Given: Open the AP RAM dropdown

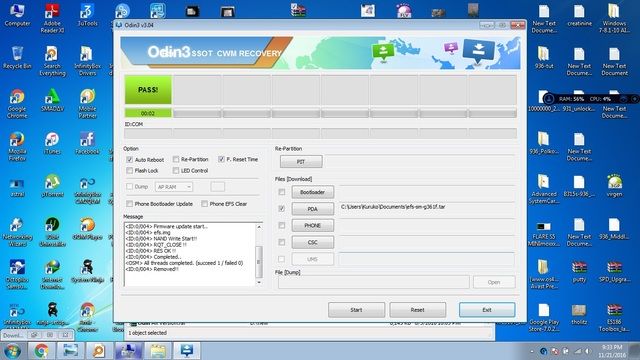Looking at the screenshot, I should pos(174,187).
